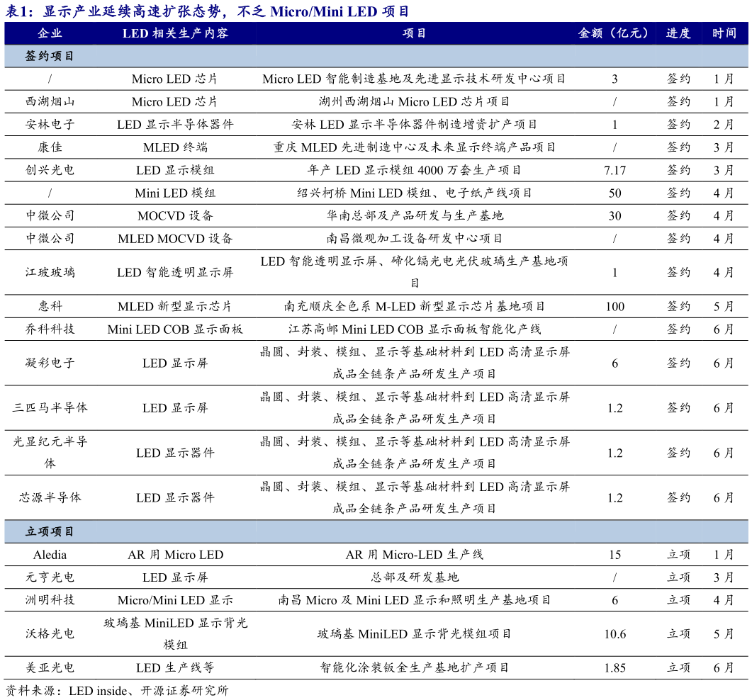752x700 pixels.
Task: Select the amount value 100
Action: click(614, 306)
